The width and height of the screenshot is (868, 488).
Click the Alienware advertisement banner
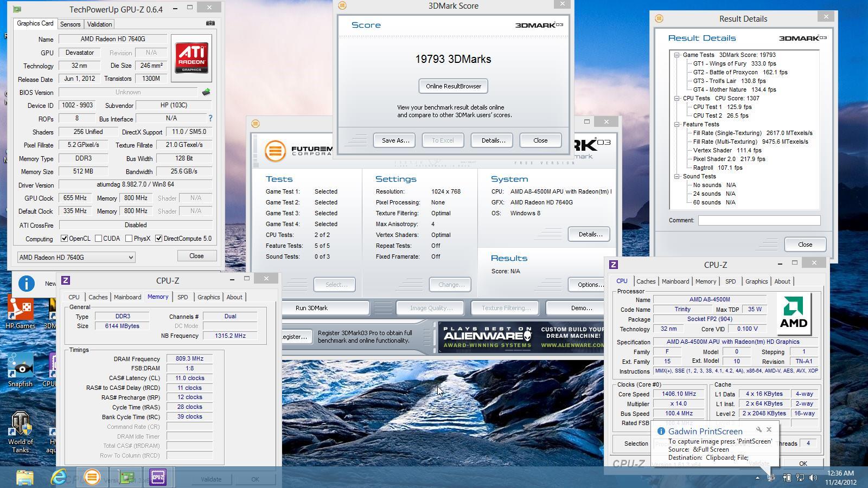(521, 337)
